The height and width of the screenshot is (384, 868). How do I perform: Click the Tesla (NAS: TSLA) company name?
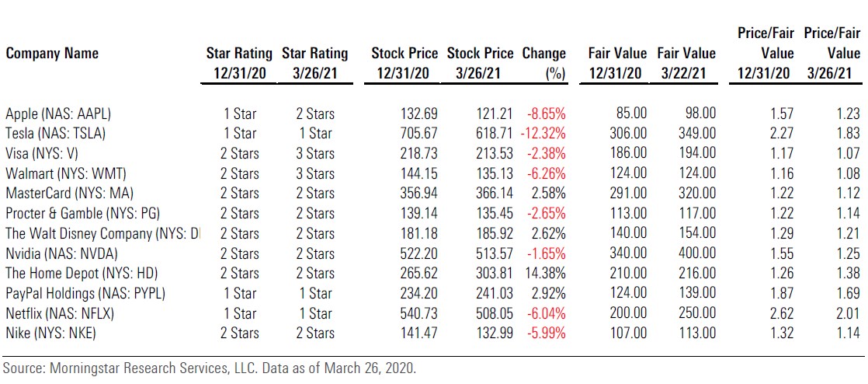[x=55, y=134]
